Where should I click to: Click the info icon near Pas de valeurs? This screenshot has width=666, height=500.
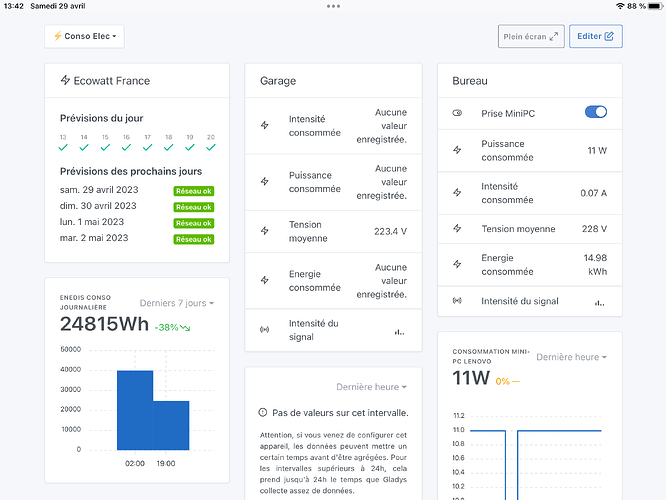click(x=263, y=412)
